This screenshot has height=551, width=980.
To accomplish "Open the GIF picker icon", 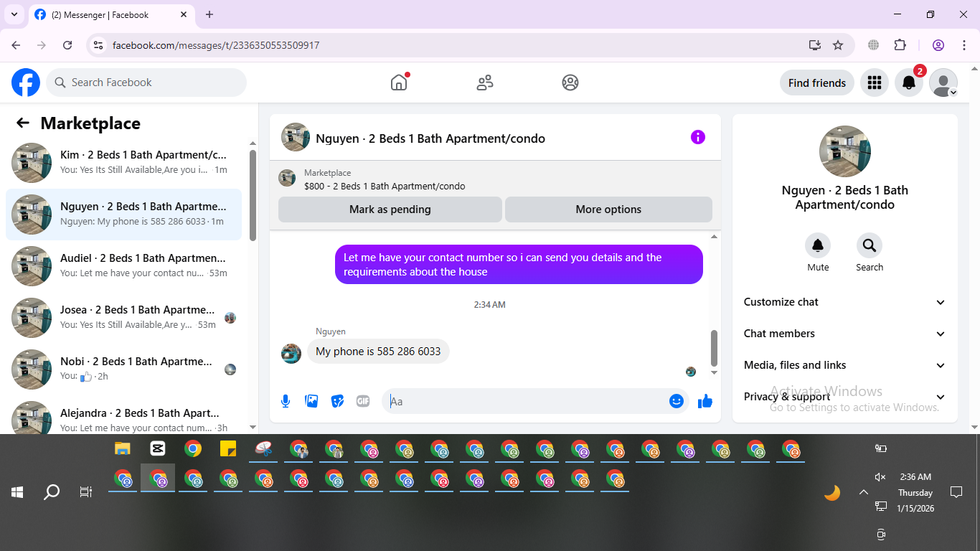I will pos(363,401).
